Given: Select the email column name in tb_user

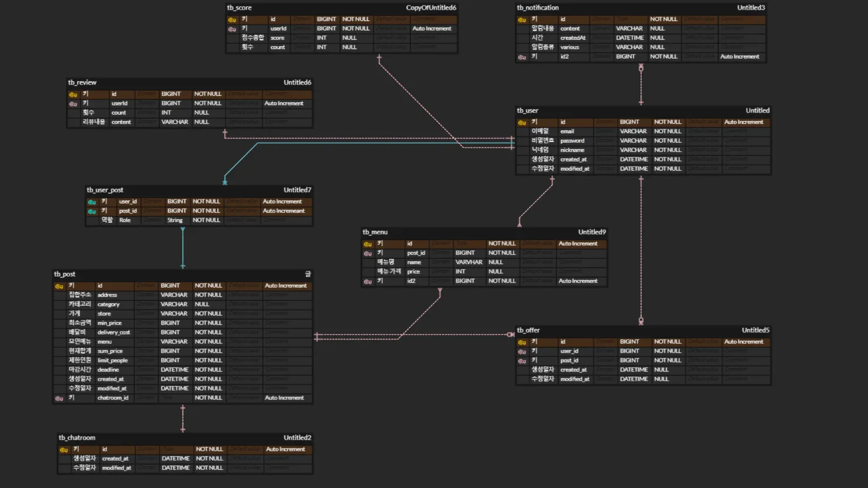Looking at the screenshot, I should [567, 131].
